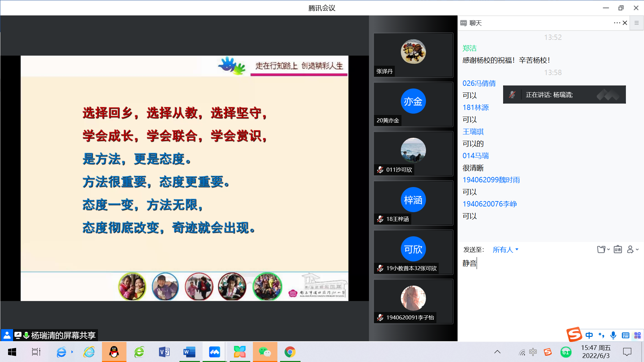Click sender name 026冯倩倩 in chat

pyautogui.click(x=479, y=83)
